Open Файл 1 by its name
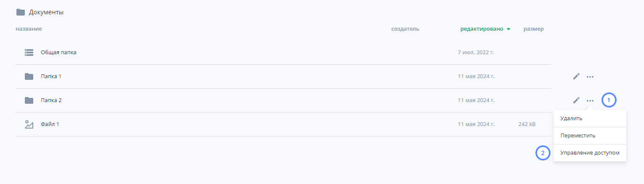The height and width of the screenshot is (184, 644). (50, 124)
